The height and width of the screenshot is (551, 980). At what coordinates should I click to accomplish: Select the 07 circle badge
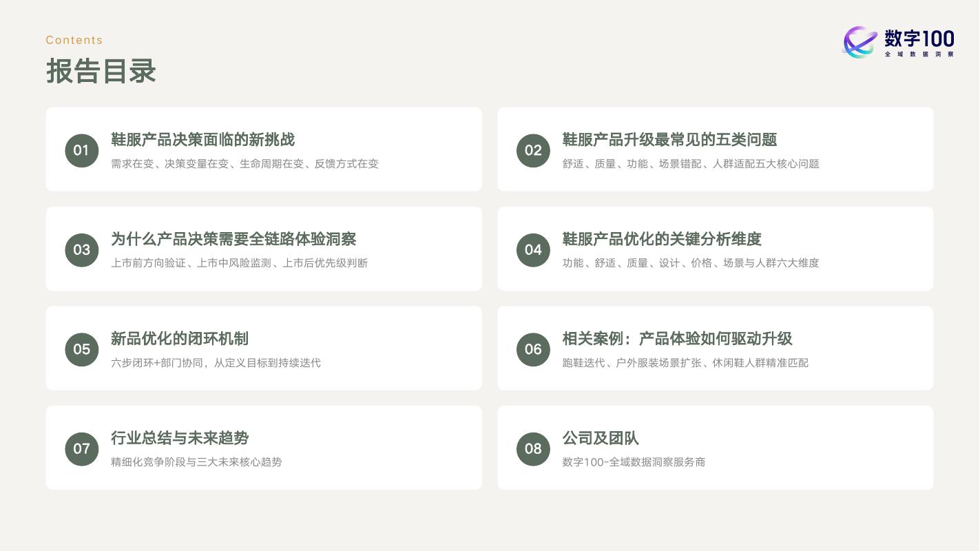coord(82,448)
